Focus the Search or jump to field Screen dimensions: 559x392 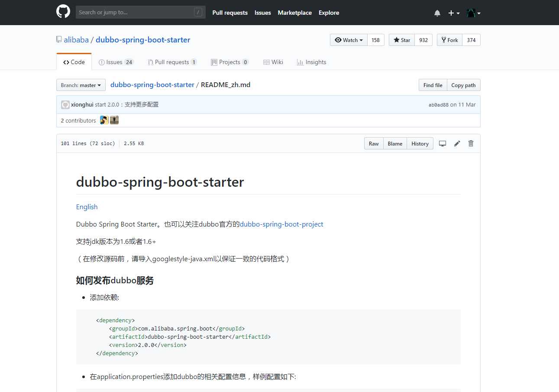click(140, 12)
